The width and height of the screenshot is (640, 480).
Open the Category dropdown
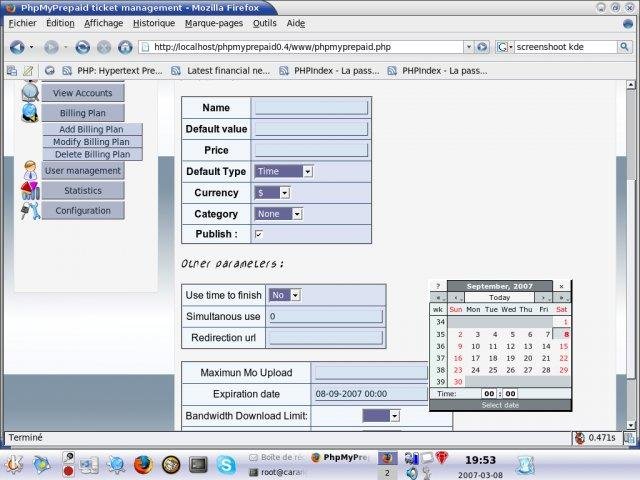pos(278,214)
